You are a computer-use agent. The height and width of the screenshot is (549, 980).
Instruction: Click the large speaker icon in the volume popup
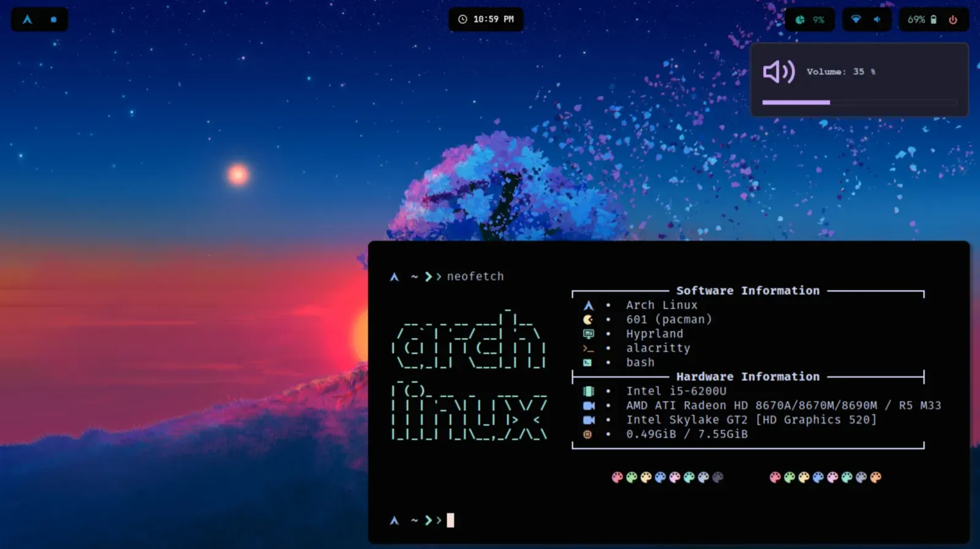pos(778,72)
